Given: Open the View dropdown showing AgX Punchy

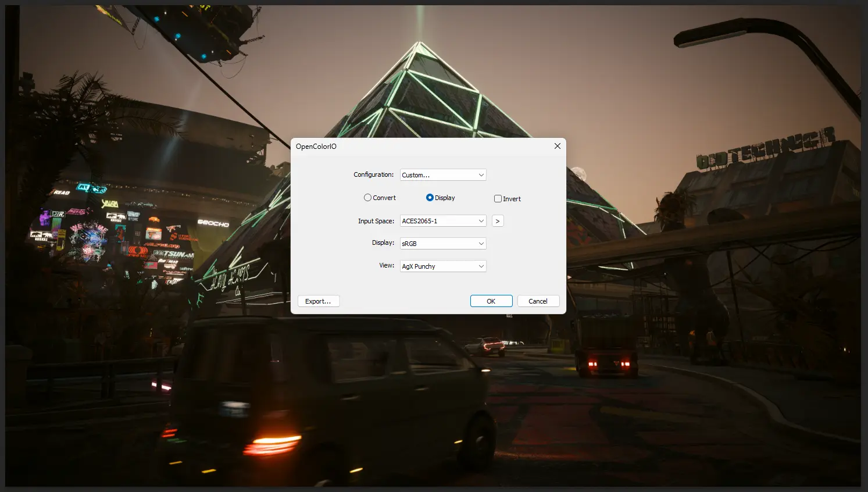Looking at the screenshot, I should click(443, 266).
